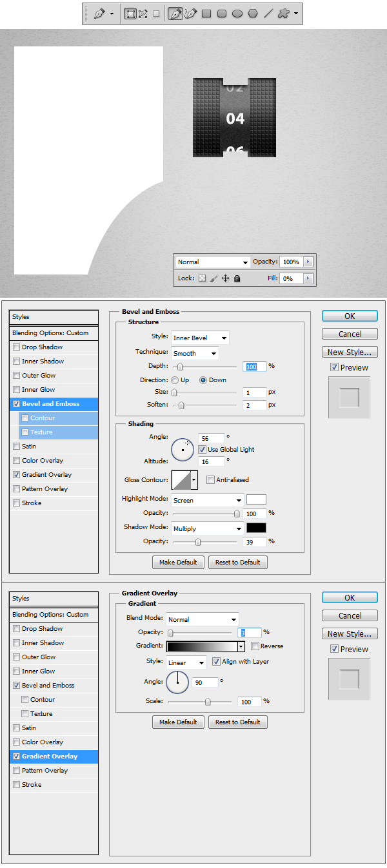Open the gradient Style dropdown showing Linear
Image resolution: width=387 pixels, height=868 pixels.
pos(186,662)
